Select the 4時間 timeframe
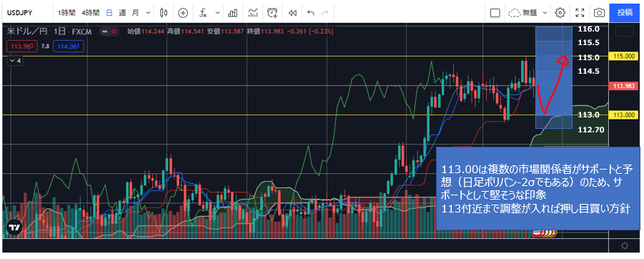Screen dimensions: 644x259 (x=90, y=13)
